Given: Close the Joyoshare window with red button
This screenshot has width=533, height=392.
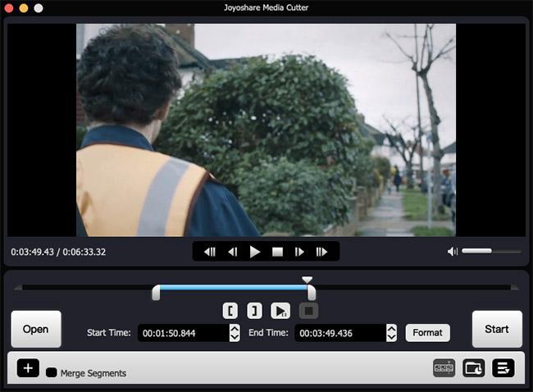Looking at the screenshot, I should pos(9,8).
